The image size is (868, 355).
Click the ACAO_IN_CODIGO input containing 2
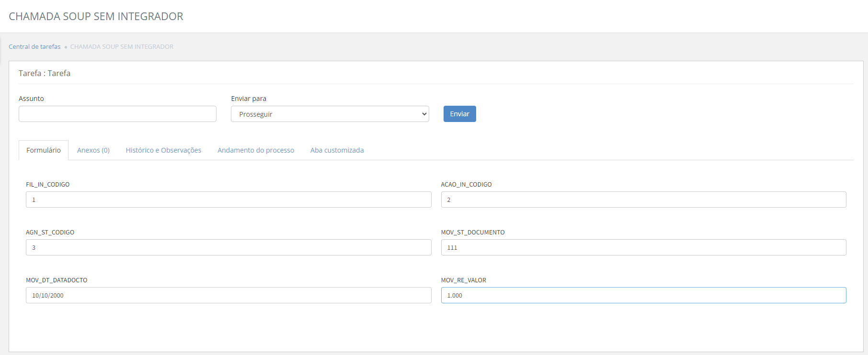tap(643, 200)
